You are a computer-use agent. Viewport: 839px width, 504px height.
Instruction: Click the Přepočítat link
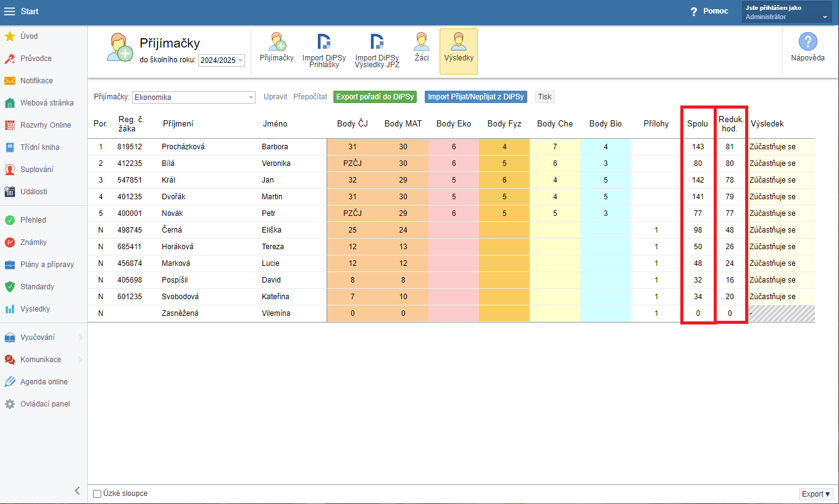(311, 97)
